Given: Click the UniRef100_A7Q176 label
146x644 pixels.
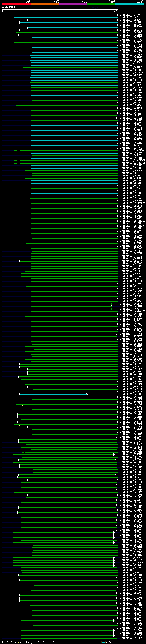Looking at the screenshot, I should pyautogui.click(x=131, y=85).
